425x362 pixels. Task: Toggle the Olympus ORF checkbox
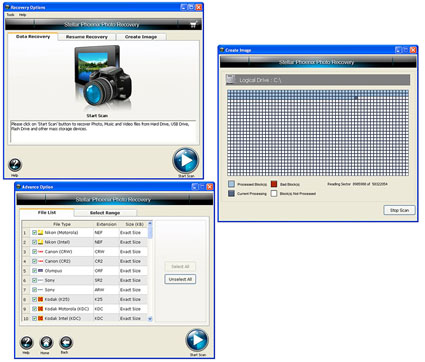pos(34,271)
